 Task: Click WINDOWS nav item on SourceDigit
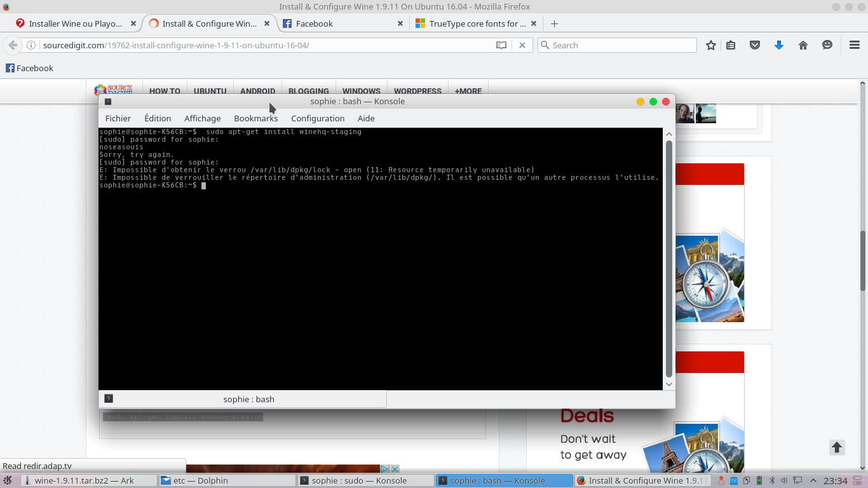tap(361, 91)
